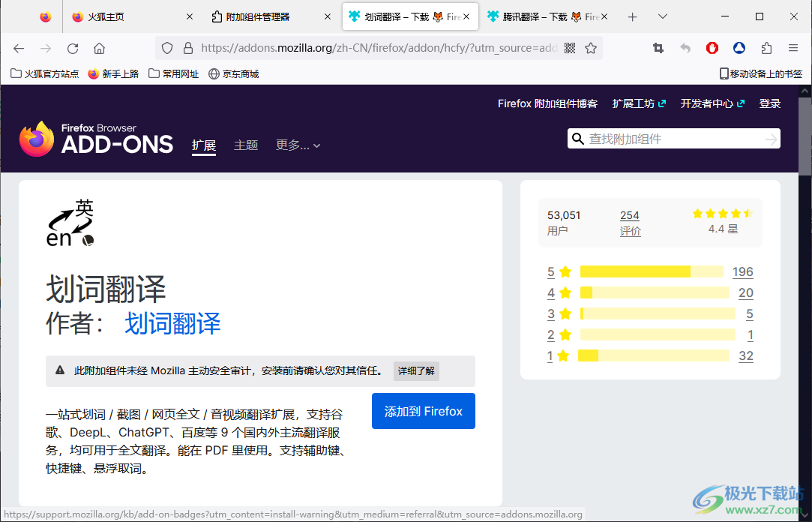
Task: Select the 扩展 navigation item
Action: pyautogui.click(x=204, y=145)
